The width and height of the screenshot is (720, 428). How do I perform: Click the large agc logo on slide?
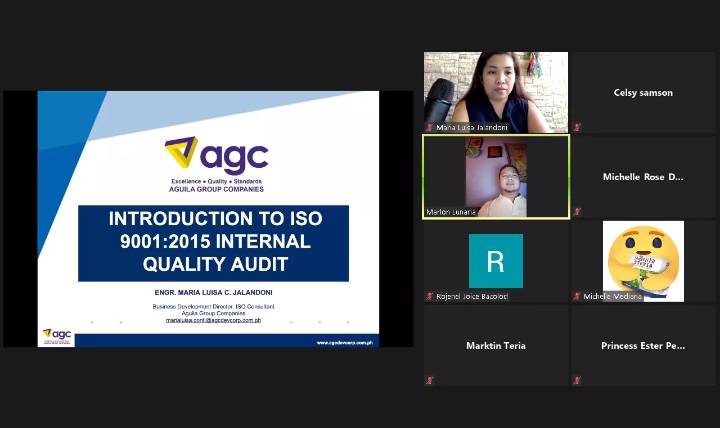(216, 155)
